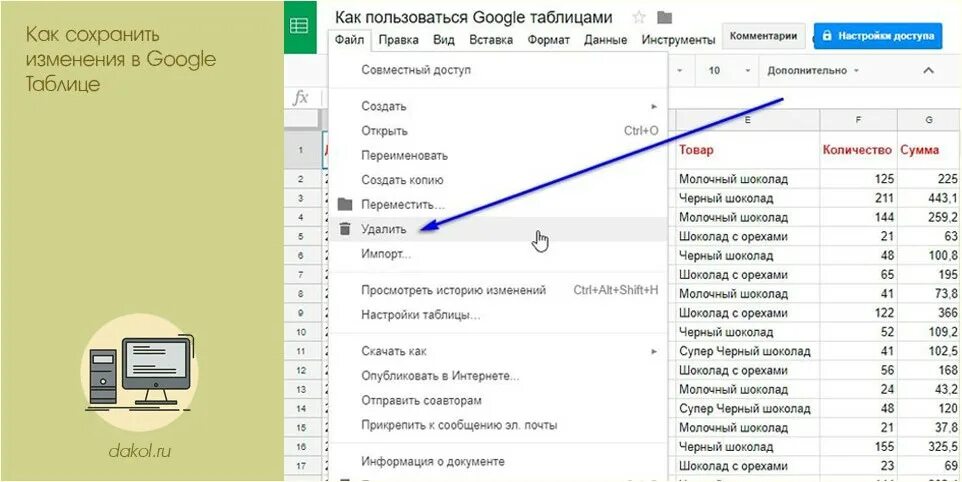This screenshot has height=482, width=962.
Task: Click the lock icon in the access button
Action: pyautogui.click(x=826, y=36)
